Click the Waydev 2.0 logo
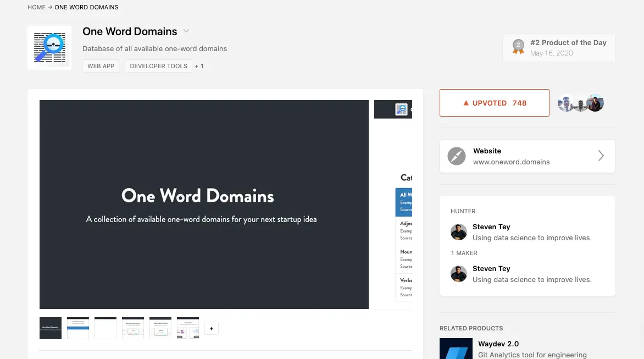The height and width of the screenshot is (359, 644). pyautogui.click(x=456, y=349)
